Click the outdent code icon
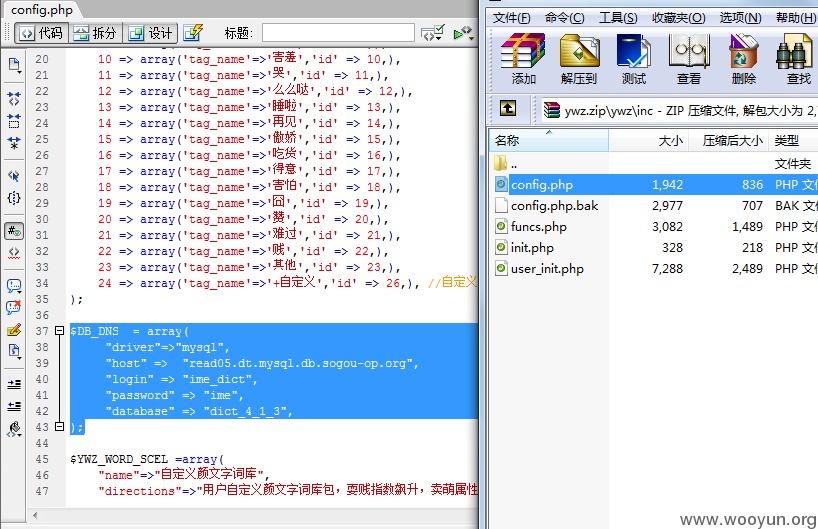This screenshot has width=818, height=529. click(14, 406)
